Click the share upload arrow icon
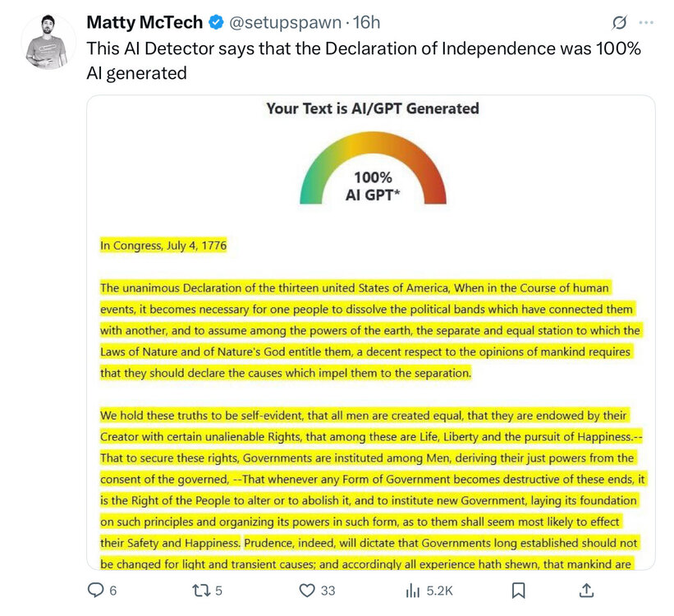The width and height of the screenshot is (674, 616). tap(586, 590)
